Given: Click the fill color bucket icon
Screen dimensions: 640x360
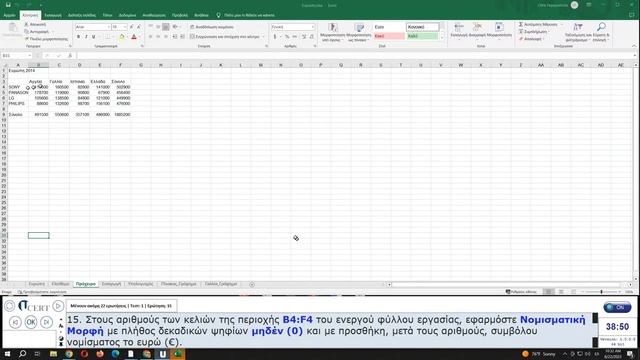Looking at the screenshot, I should coord(122,37).
